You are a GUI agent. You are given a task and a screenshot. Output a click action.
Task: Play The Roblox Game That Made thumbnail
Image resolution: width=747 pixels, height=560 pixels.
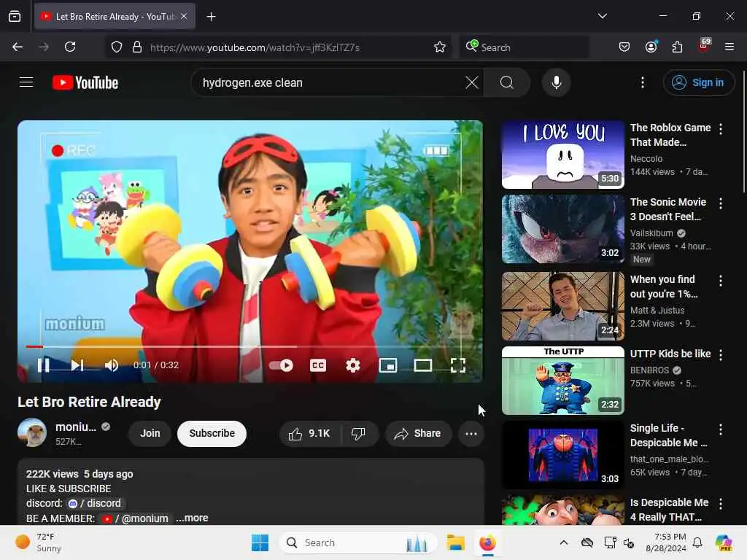pyautogui.click(x=562, y=155)
